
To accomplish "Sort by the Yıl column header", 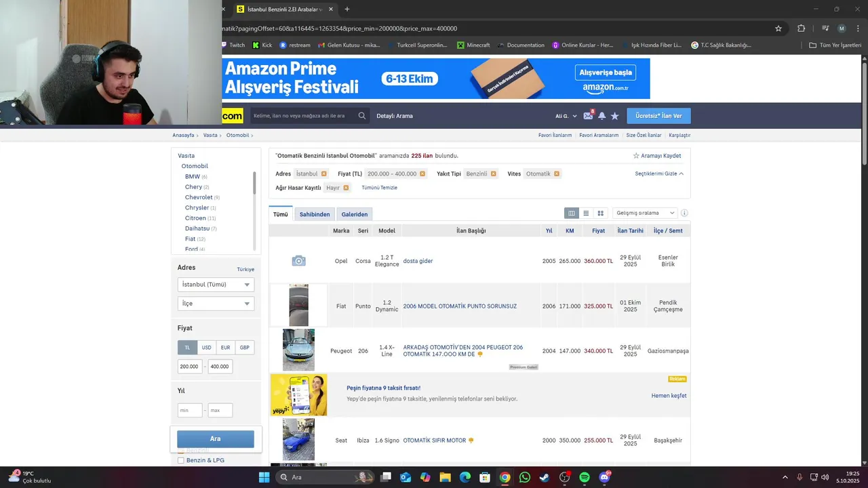I will [x=549, y=230].
